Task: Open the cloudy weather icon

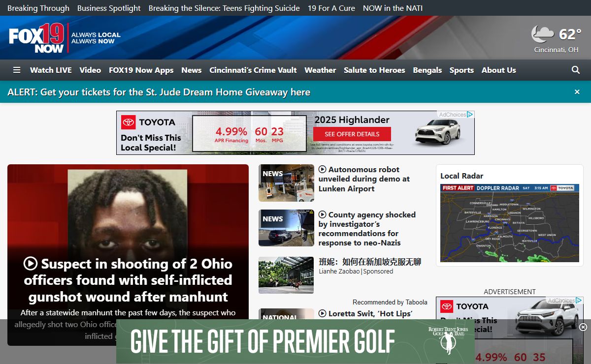Action: (542, 34)
